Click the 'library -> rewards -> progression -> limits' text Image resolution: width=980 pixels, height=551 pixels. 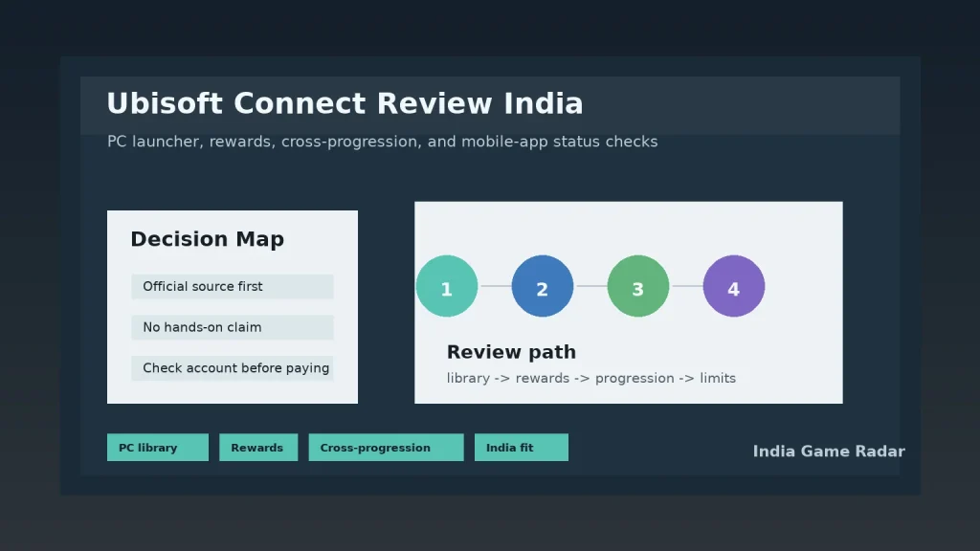click(x=590, y=379)
